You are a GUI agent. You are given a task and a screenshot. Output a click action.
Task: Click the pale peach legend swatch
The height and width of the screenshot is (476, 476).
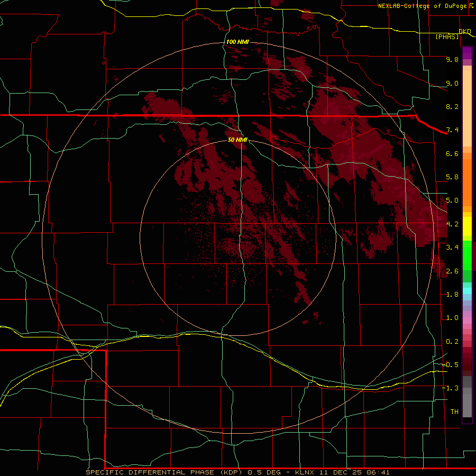[x=467, y=109]
